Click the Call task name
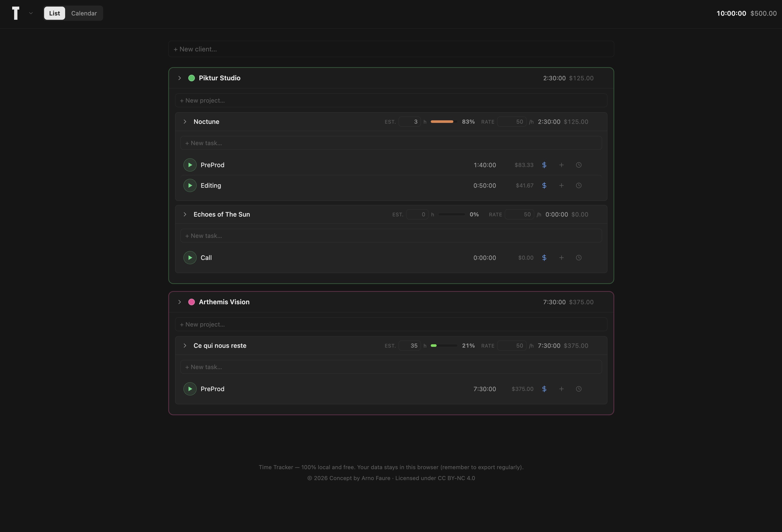Viewport: 782px width, 532px height. click(x=206, y=258)
